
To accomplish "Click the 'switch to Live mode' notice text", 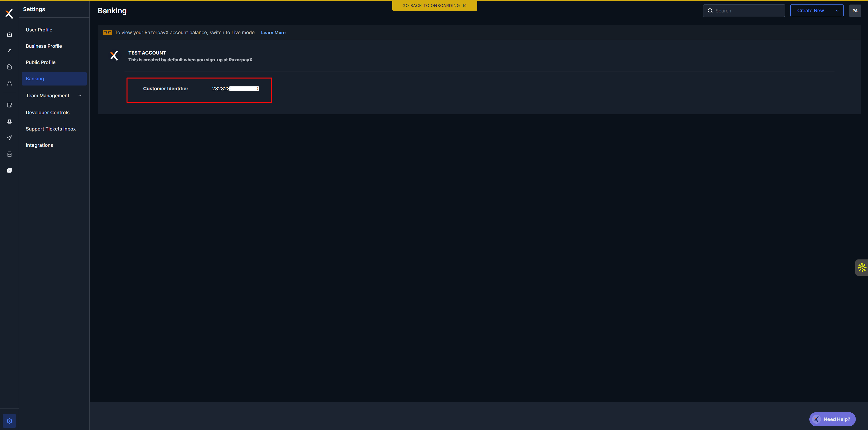I will (x=184, y=33).
